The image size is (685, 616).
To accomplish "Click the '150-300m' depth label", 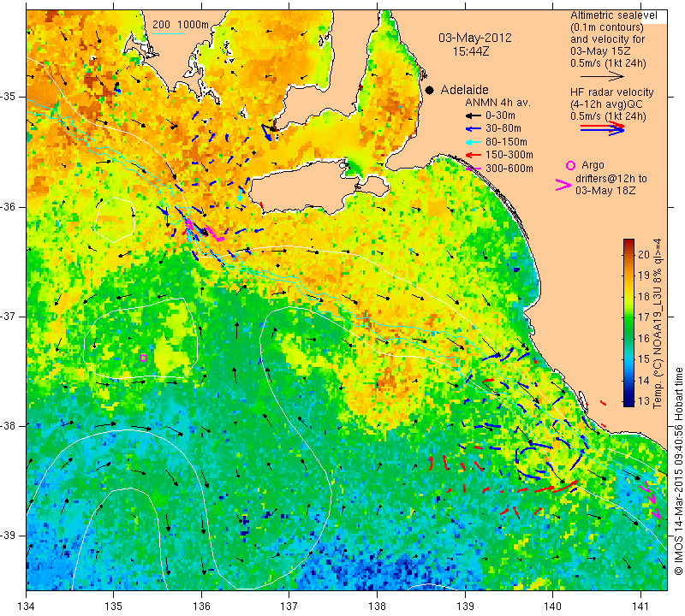I will [509, 155].
